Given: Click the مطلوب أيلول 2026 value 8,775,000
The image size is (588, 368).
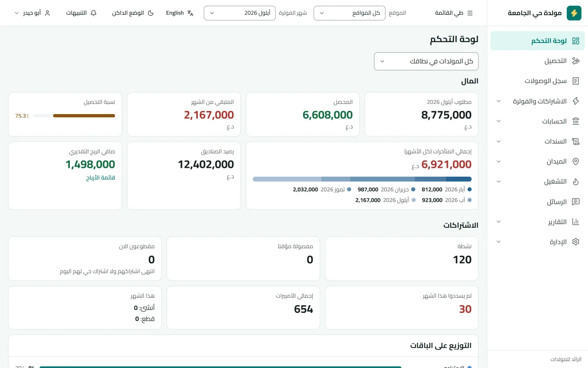Looking at the screenshot, I should (446, 115).
